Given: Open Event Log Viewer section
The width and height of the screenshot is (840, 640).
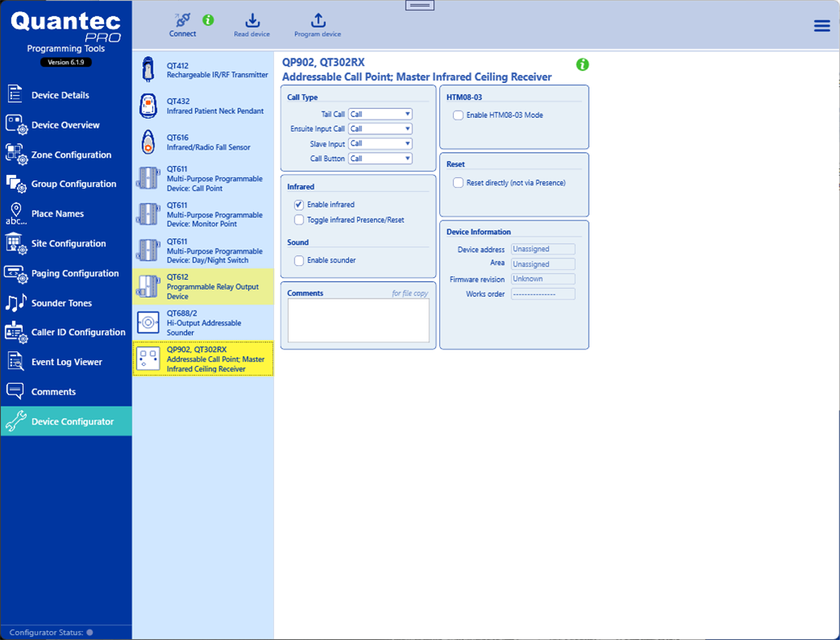Looking at the screenshot, I should [x=67, y=362].
